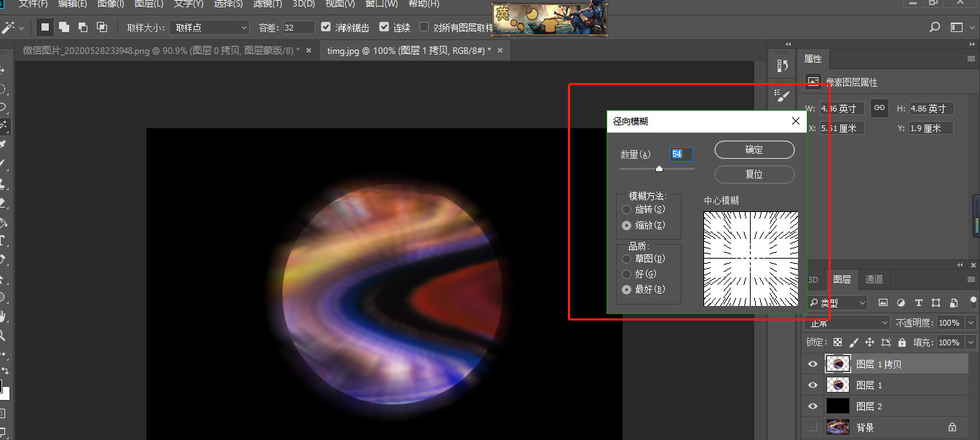Choose 草图 quality in the Radial Blur dialog
Screen dimensions: 980x440
click(626, 258)
